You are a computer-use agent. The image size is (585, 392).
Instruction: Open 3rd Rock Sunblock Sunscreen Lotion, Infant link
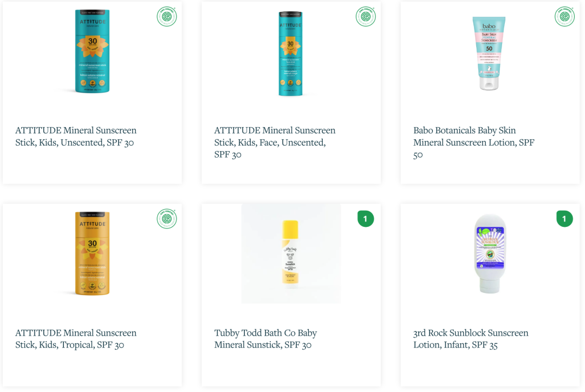(470, 338)
